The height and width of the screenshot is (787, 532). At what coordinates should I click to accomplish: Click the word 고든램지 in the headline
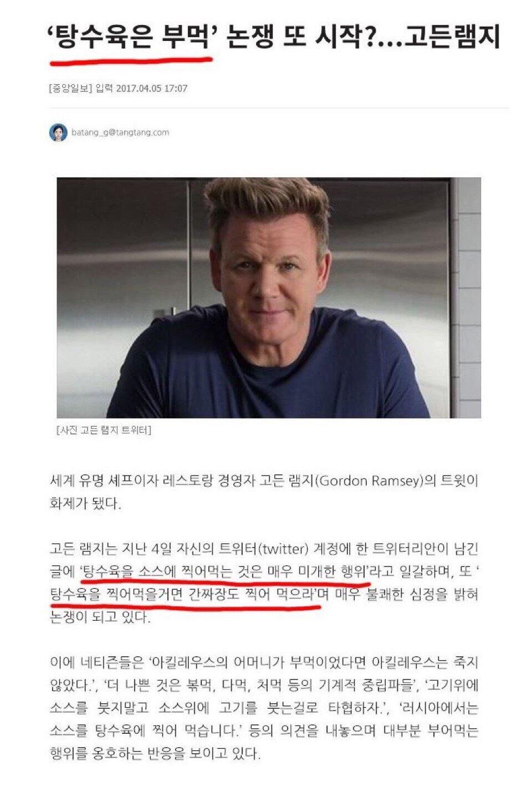click(x=453, y=38)
